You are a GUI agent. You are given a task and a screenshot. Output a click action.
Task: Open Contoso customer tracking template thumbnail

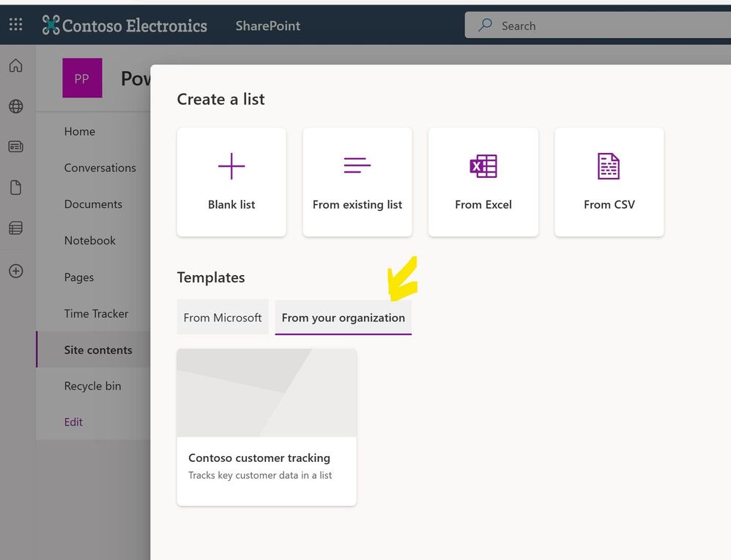tap(267, 393)
